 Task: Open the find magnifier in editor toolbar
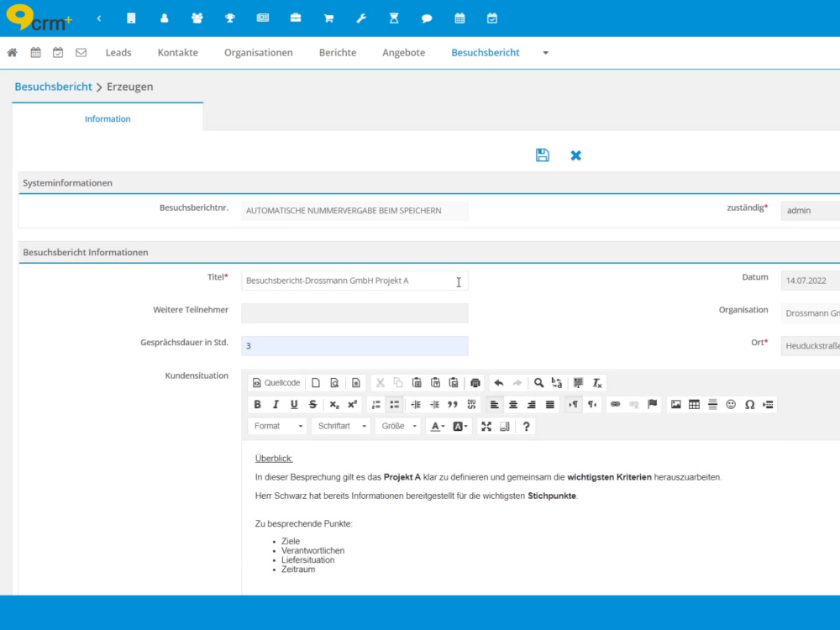tap(538, 383)
